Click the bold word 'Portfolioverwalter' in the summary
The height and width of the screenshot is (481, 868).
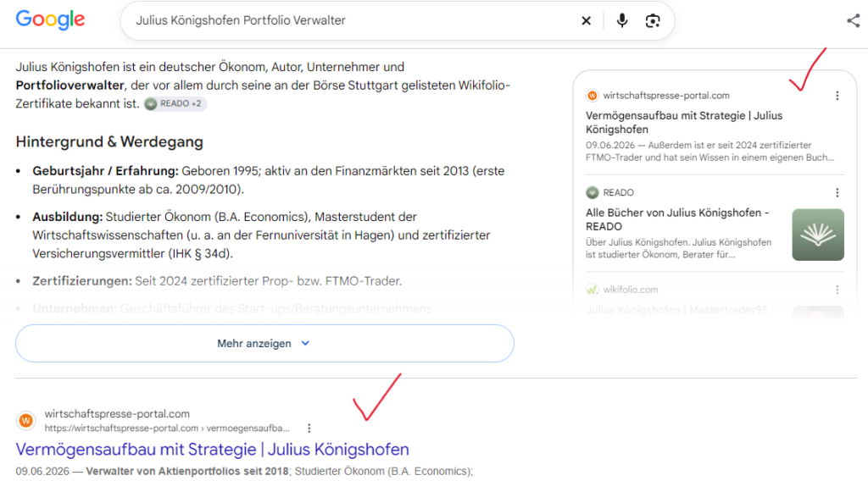pos(70,86)
